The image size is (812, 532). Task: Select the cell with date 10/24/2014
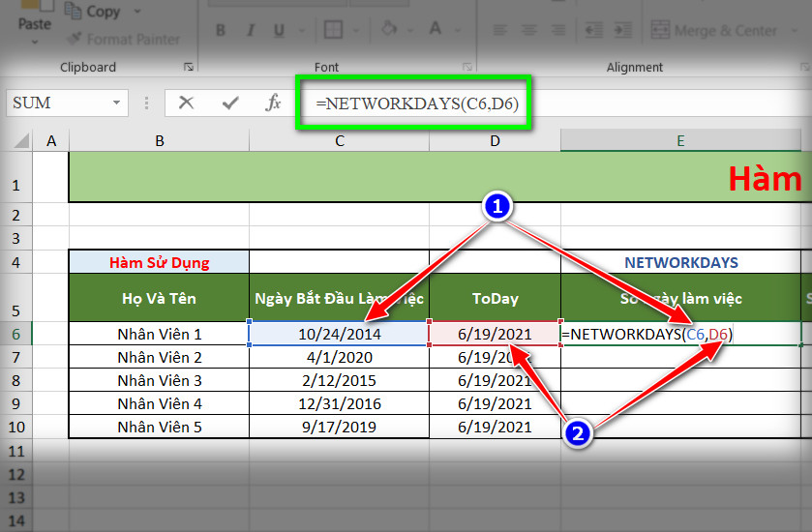(x=339, y=334)
